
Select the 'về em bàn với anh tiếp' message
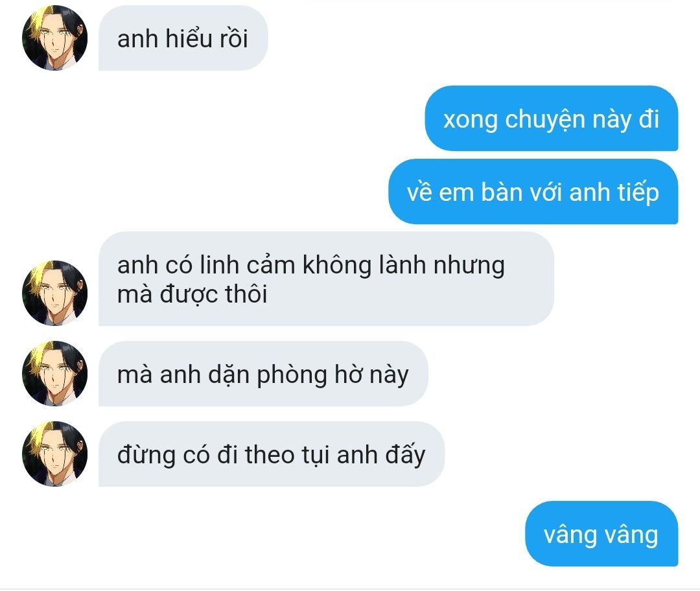[533, 192]
